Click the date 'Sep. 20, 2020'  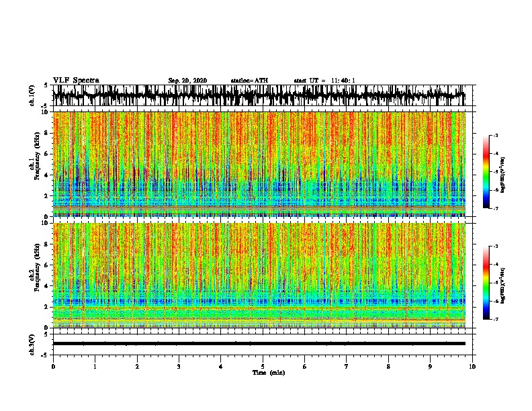pyautogui.click(x=187, y=81)
